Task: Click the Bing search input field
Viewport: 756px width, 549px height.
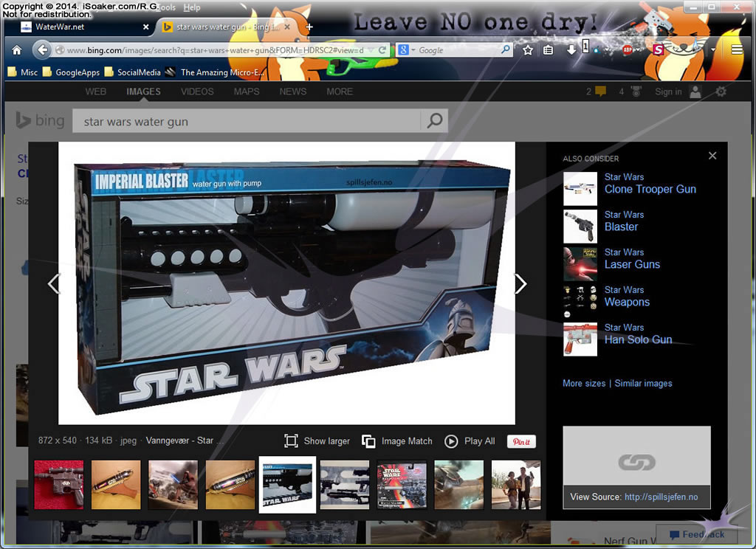Action: (x=247, y=121)
